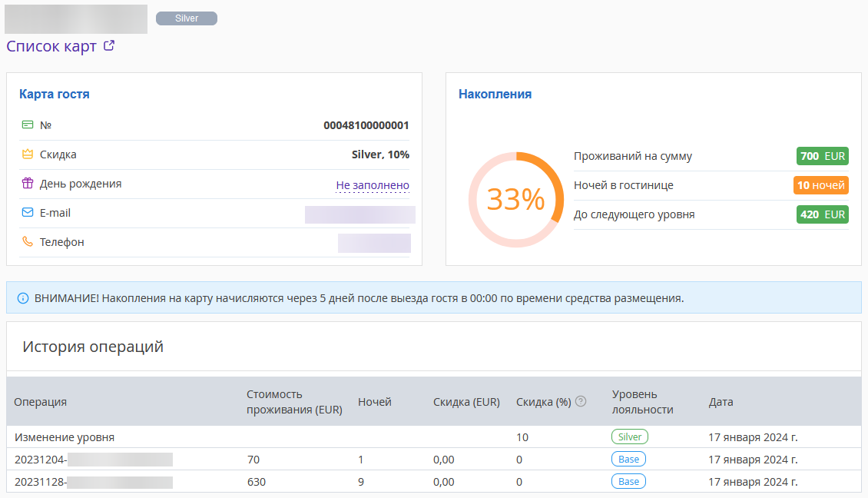This screenshot has width=868, height=498.
Task: Click the info icon in the ВНИМАНИЕ notice
Action: click(23, 298)
